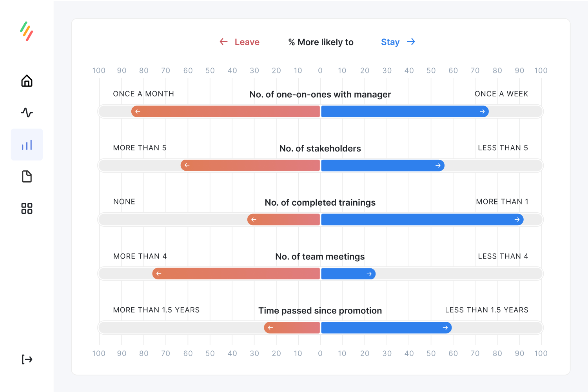Click the 'No. of stakeholders' heading
Viewport: 588px width, 392px height.
tap(320, 148)
